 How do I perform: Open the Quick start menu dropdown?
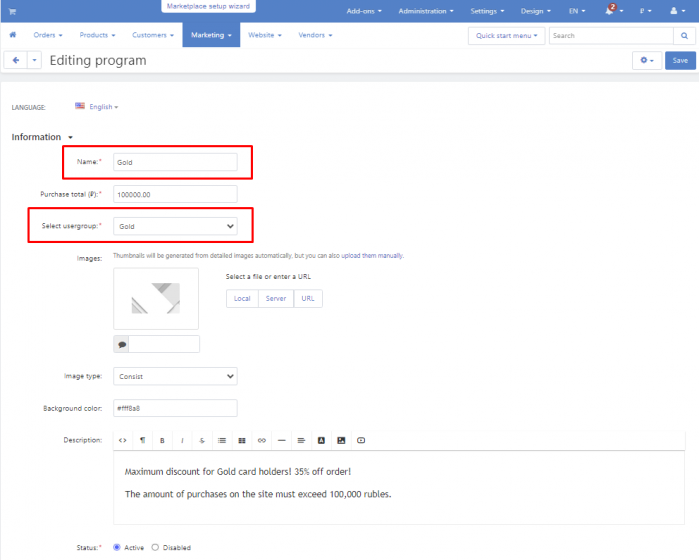pyautogui.click(x=506, y=36)
